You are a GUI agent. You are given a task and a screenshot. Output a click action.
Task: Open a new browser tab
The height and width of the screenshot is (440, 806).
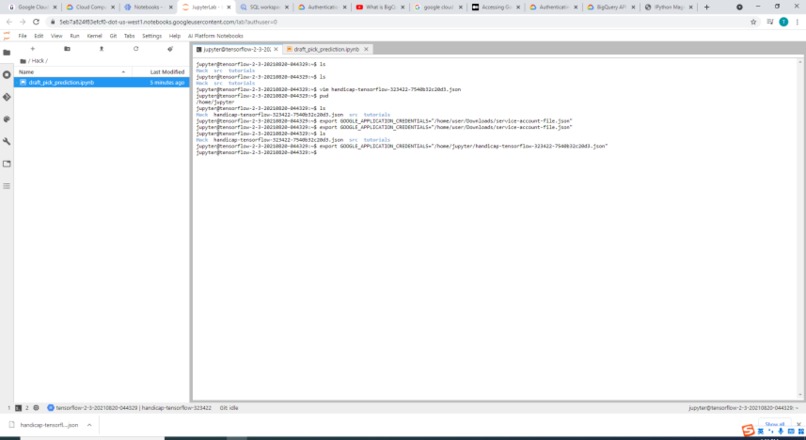point(707,7)
